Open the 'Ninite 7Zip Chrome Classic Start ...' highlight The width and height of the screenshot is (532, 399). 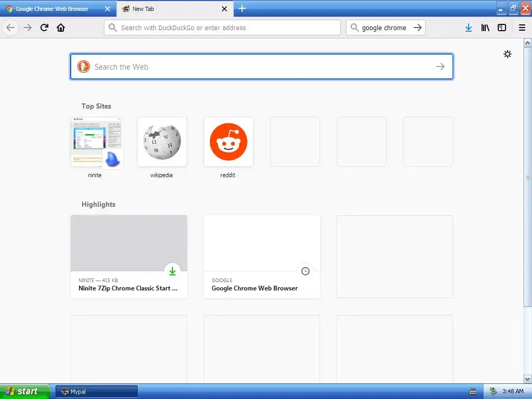tap(129, 257)
